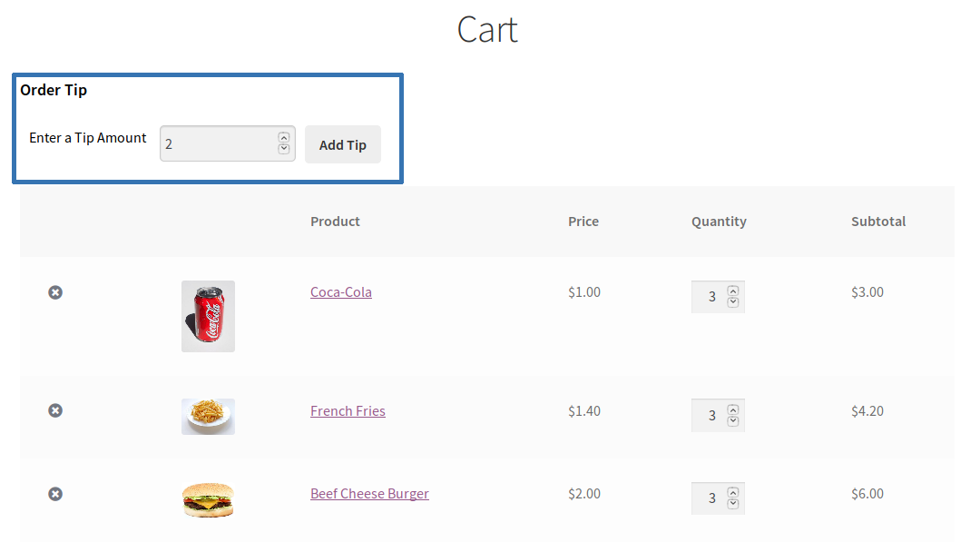Screen dimensions: 980x552
Task: Remove French Fries from the cart
Action: [x=55, y=410]
